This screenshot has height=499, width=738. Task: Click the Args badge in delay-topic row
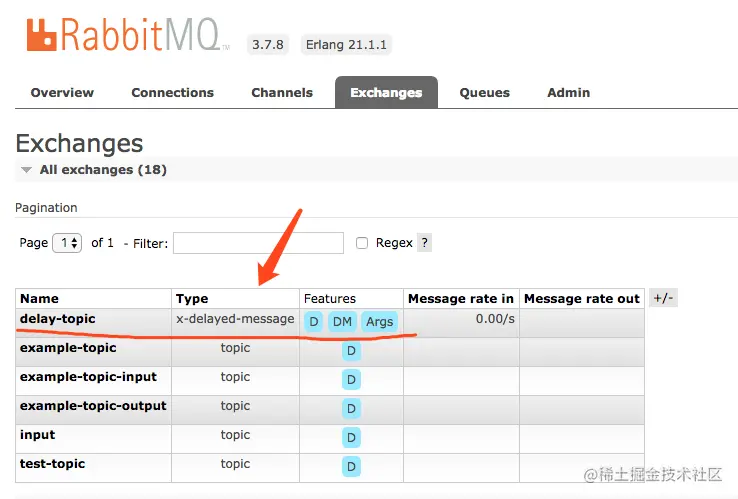[x=379, y=322]
